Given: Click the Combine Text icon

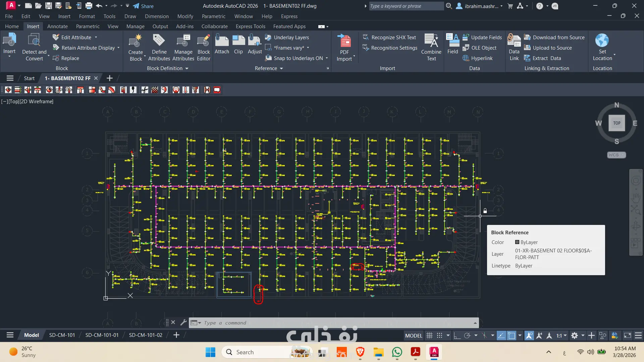Looking at the screenshot, I should [431, 42].
